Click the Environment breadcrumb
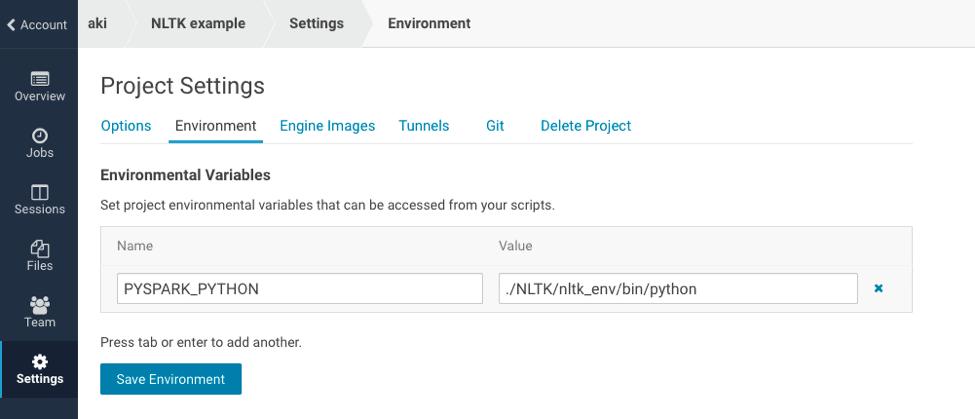This screenshot has height=419, width=975. click(429, 24)
